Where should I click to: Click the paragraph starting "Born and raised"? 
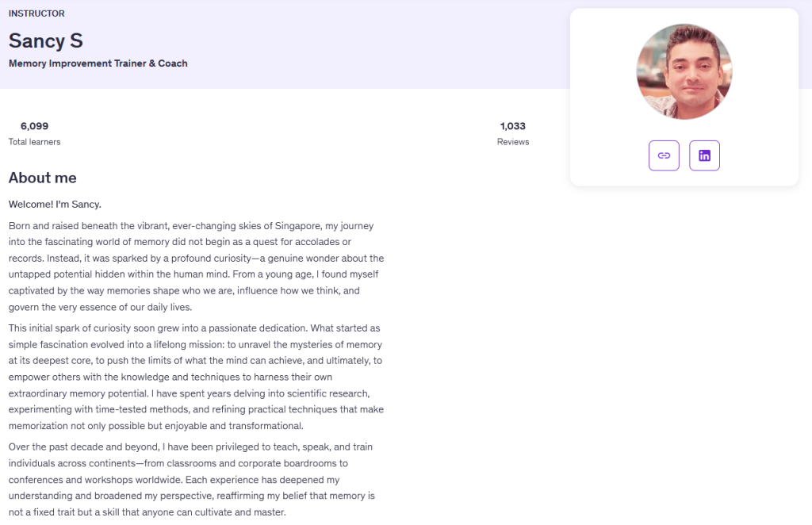pos(196,266)
